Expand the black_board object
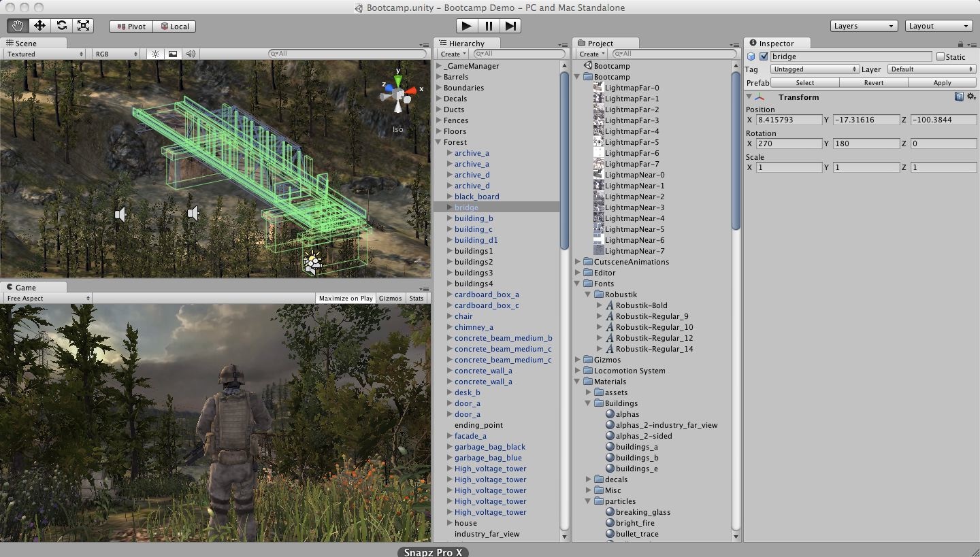Viewport: 980px width, 557px height. [x=450, y=197]
